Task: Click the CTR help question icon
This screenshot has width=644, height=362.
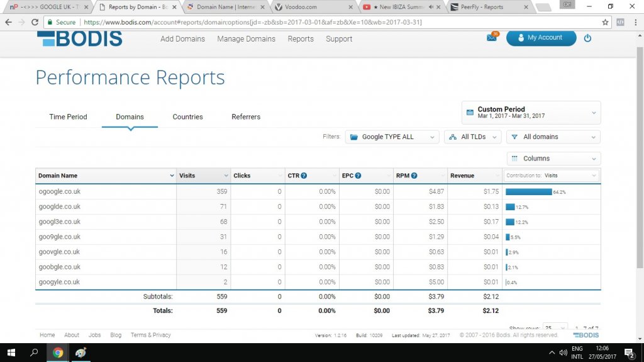Action: click(304, 176)
